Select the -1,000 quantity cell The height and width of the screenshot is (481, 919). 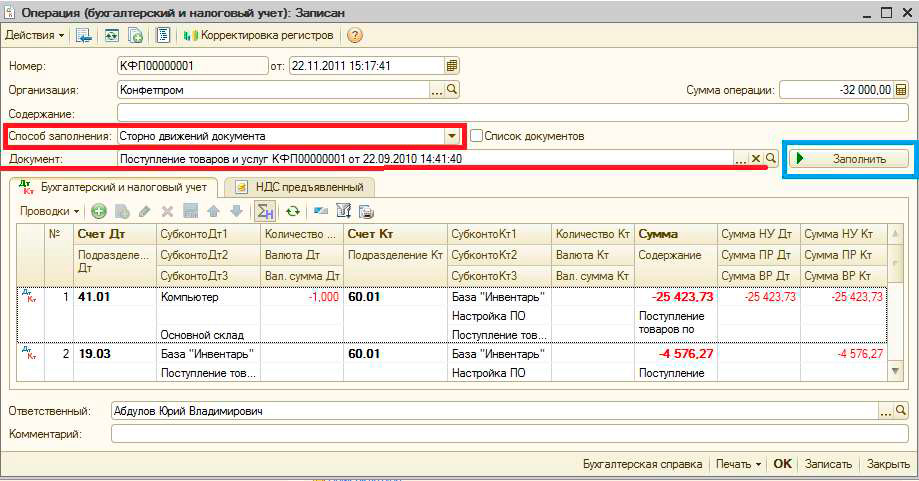click(302, 297)
